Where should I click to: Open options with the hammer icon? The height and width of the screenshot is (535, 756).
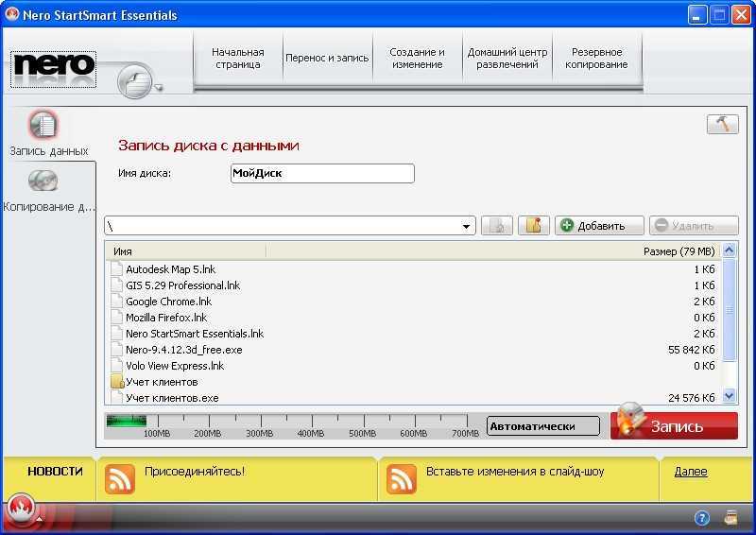click(722, 125)
